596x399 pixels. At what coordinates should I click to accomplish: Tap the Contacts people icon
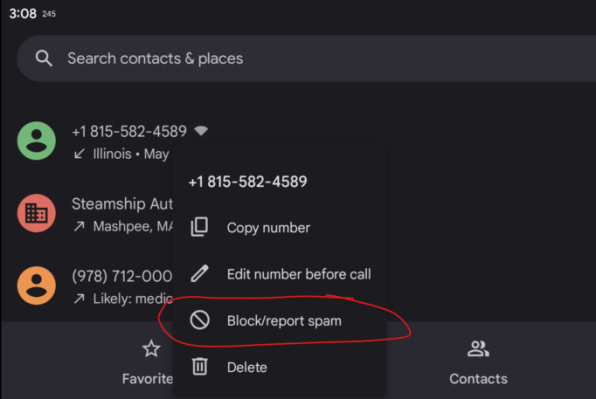[478, 348]
